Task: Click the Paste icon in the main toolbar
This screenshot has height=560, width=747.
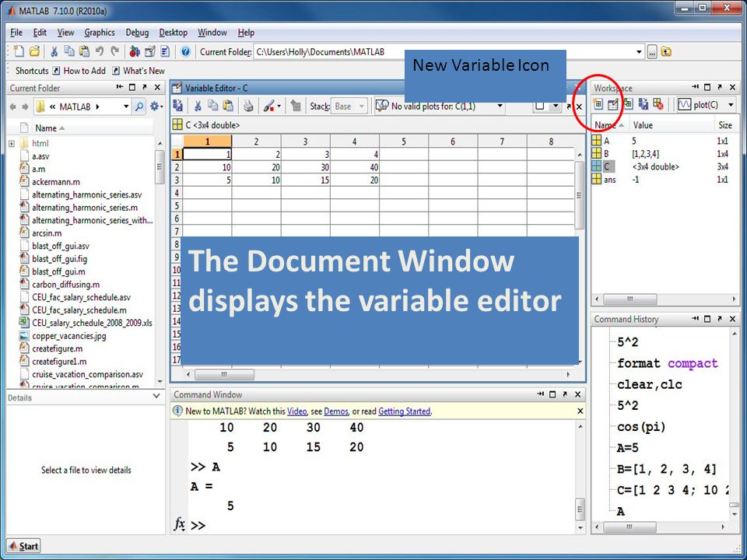Action: (84, 51)
